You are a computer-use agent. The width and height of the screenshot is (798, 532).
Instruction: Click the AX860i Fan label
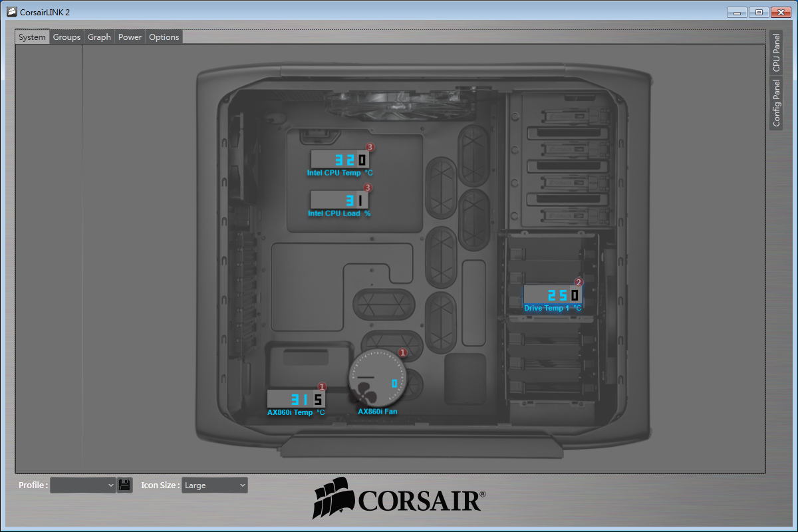click(x=378, y=412)
